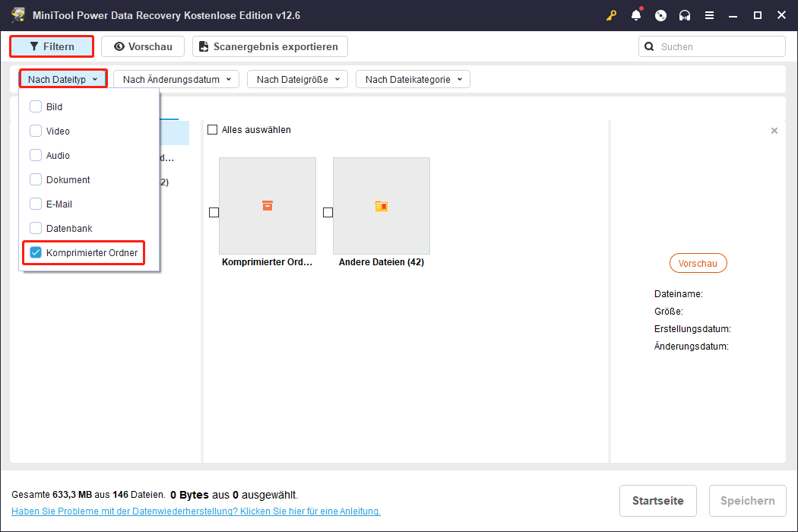Check the Datenbank file type checkbox
This screenshot has width=798, height=532.
click(36, 228)
